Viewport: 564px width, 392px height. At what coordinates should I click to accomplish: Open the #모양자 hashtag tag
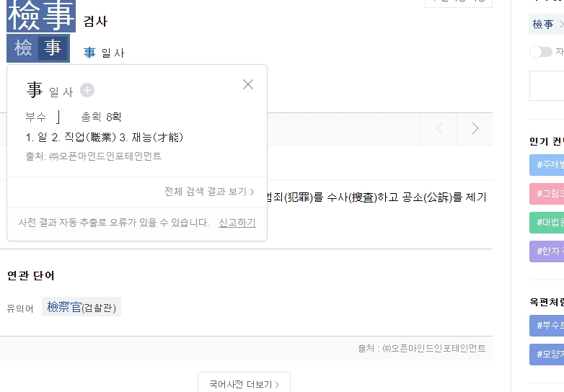pyautogui.click(x=547, y=355)
